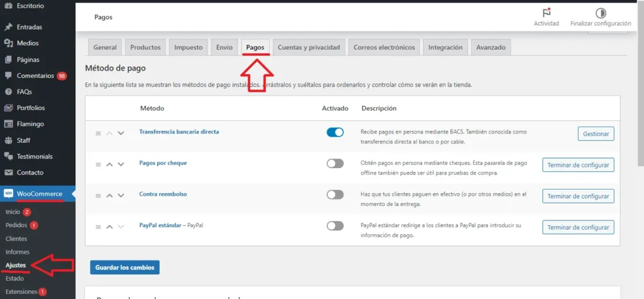Click the Flamingo icon in sidebar
The width and height of the screenshot is (644, 299).
tap(8, 124)
